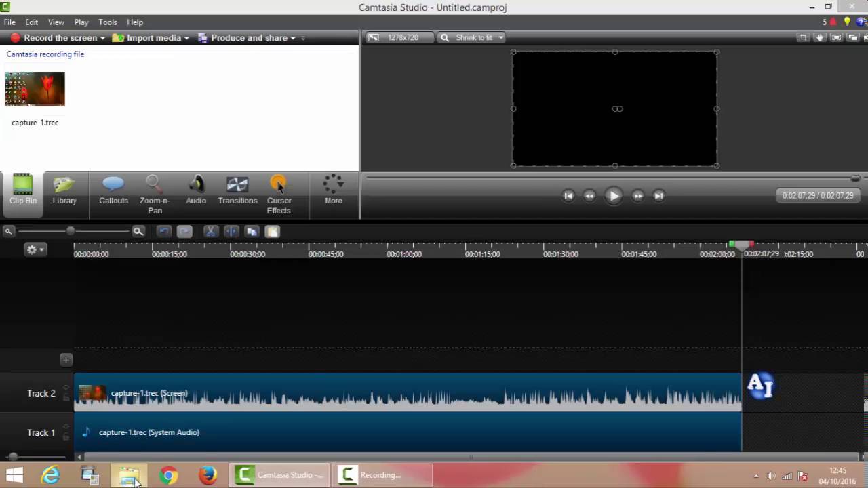Select the Track 1 label

(41, 432)
